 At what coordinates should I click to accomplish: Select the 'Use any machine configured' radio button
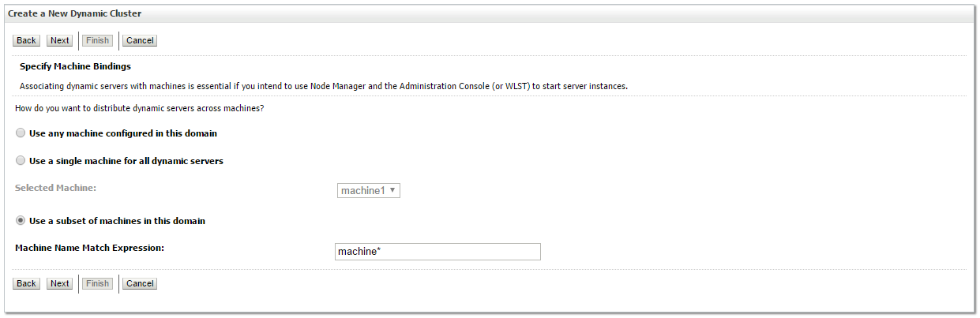click(x=21, y=133)
